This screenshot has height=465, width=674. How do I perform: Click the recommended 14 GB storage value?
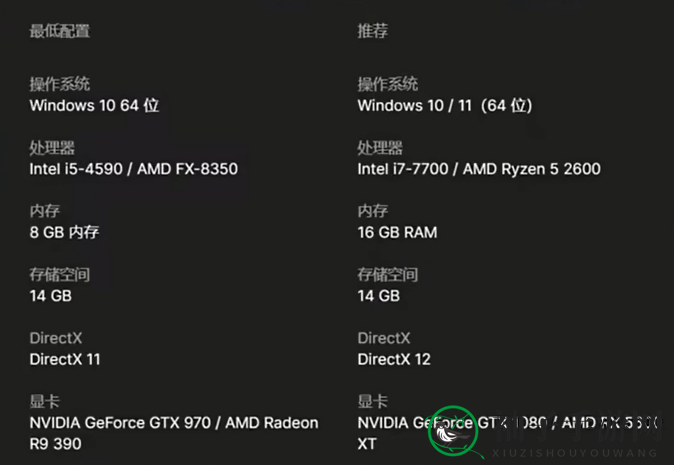[x=379, y=296]
